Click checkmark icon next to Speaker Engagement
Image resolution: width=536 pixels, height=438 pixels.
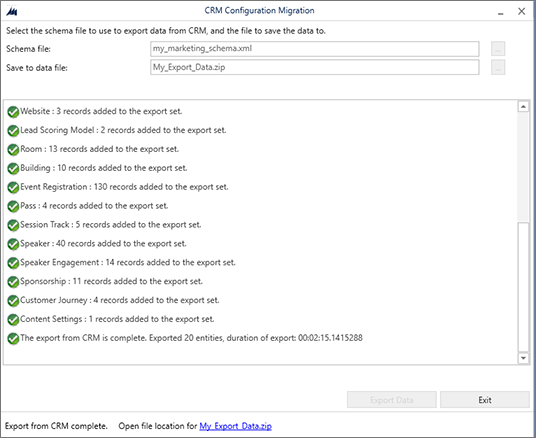pos(13,263)
